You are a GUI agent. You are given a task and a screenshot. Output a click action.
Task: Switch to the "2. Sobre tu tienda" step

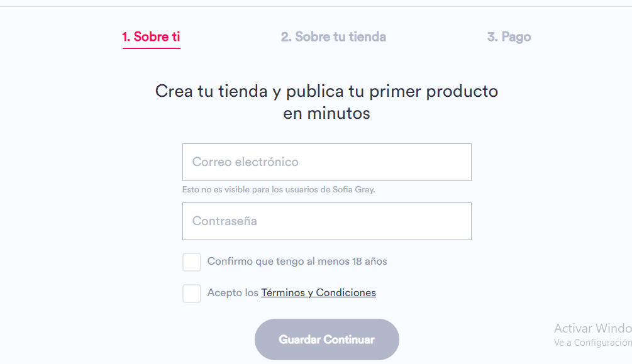tap(333, 36)
